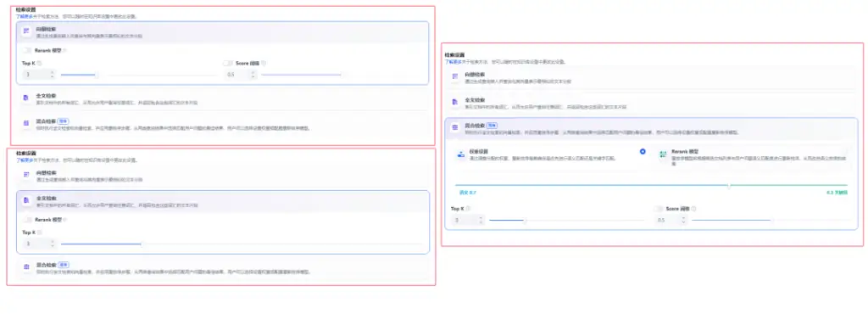Click the 检索设置 heading in the right panel
868x314 pixels.
coord(454,55)
